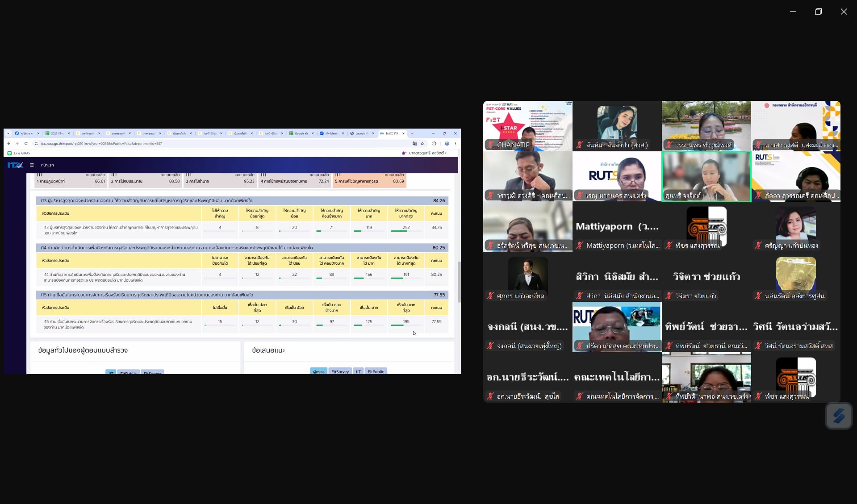This screenshot has width=857, height=504.
Task: Open card 2 การใช้งบประมาณ 88.58
Action: point(145,180)
